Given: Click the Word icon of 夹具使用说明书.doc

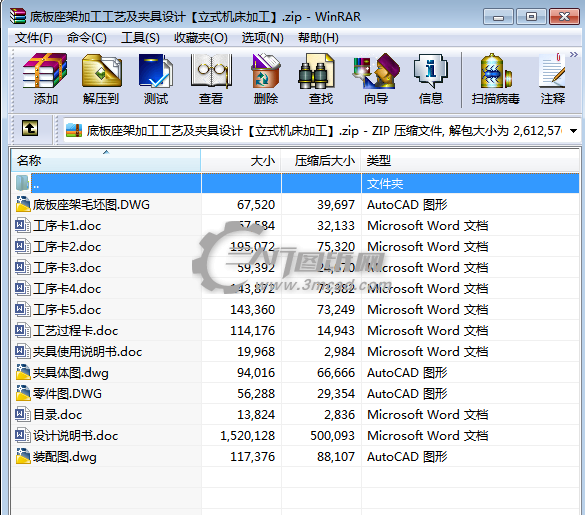Looking at the screenshot, I should pos(23,351).
